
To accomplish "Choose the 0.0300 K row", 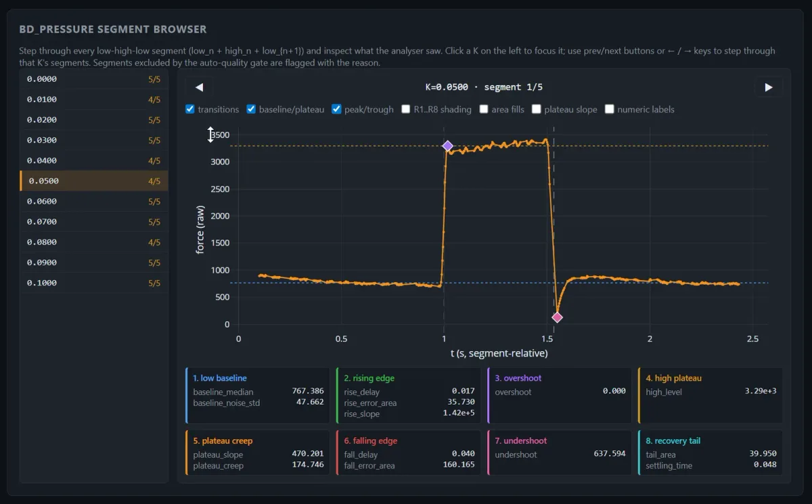I will point(94,140).
